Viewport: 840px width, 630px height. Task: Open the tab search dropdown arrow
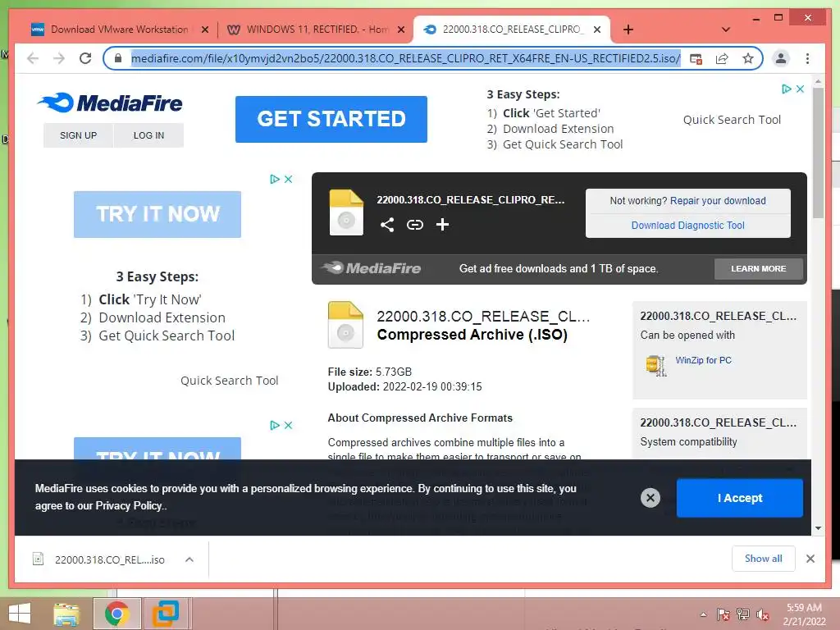(726, 30)
